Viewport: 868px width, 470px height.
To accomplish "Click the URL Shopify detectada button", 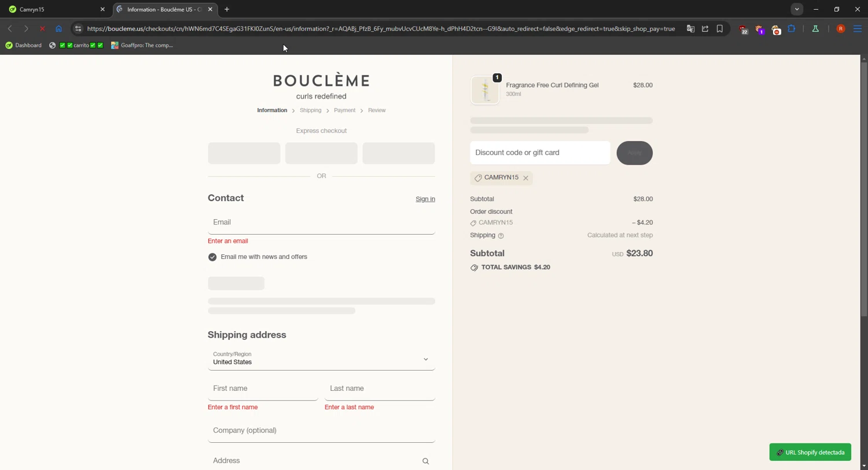I will [x=810, y=452].
